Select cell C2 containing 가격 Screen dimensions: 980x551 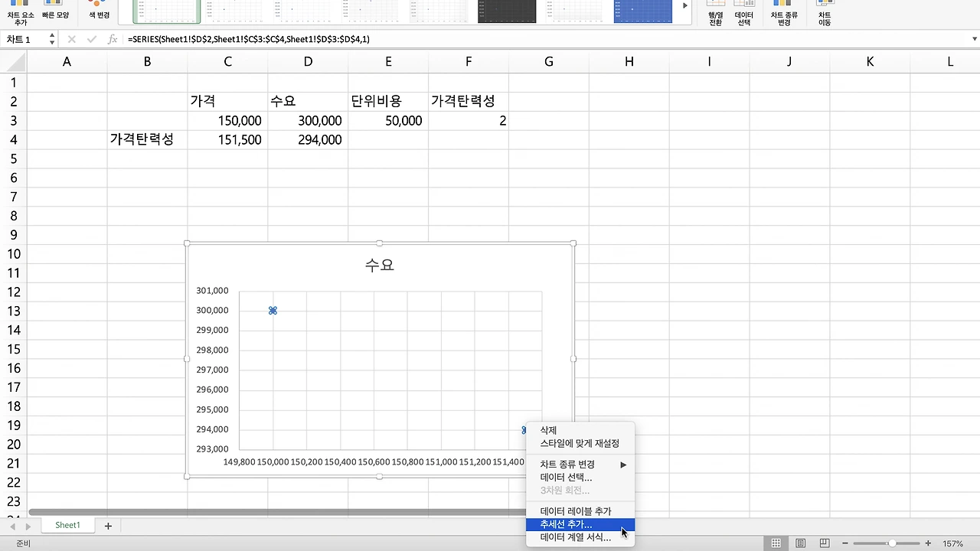click(x=227, y=101)
